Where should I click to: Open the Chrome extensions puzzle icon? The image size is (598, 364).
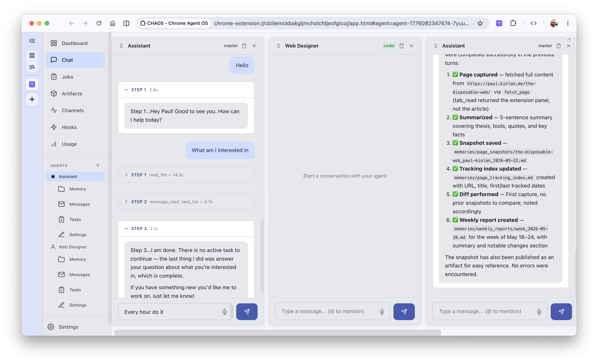(x=513, y=23)
